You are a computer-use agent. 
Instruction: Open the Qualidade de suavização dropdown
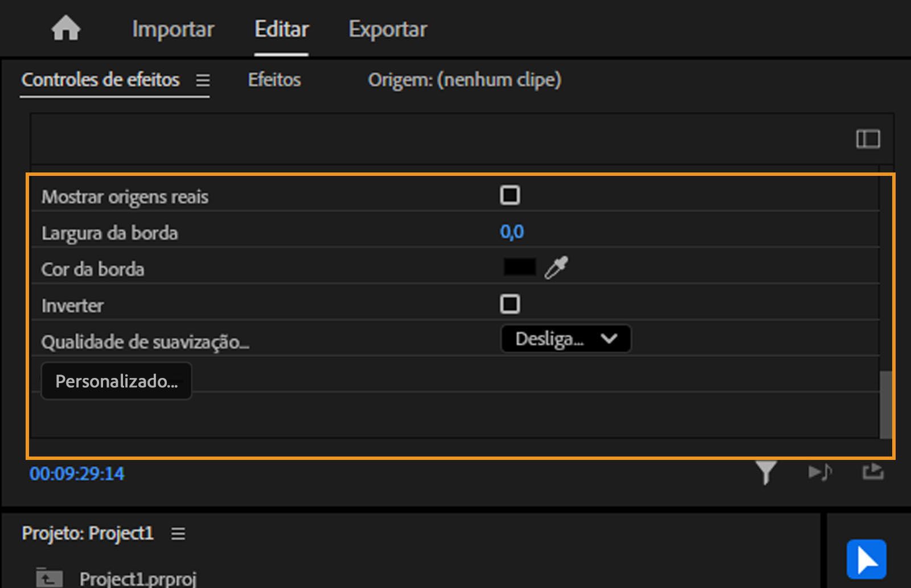565,339
